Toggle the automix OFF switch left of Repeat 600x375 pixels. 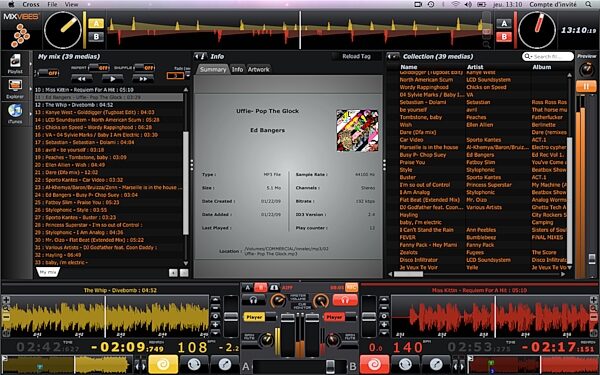click(x=48, y=73)
